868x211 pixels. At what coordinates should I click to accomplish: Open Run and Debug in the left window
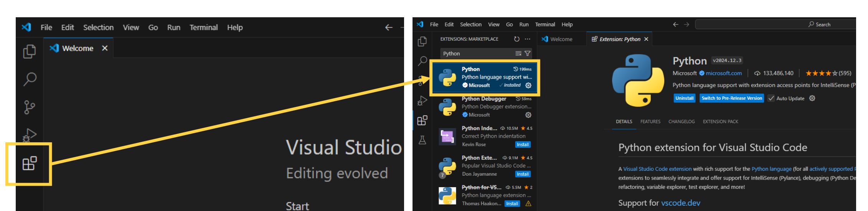coord(30,135)
